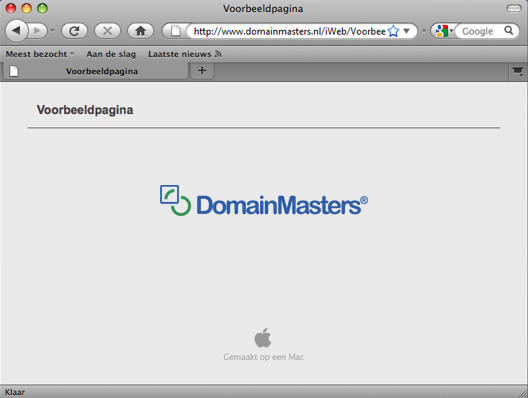Bookmark this page with the star

click(393, 31)
